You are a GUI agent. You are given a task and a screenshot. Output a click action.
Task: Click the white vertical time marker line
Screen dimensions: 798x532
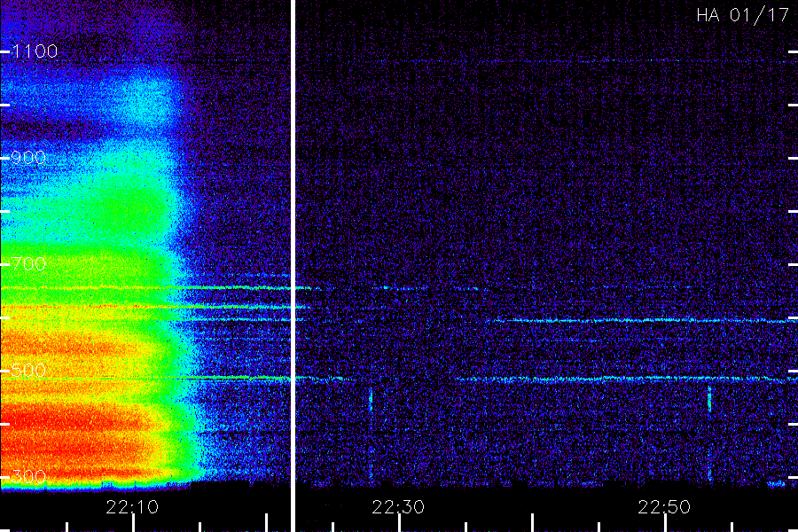293,266
